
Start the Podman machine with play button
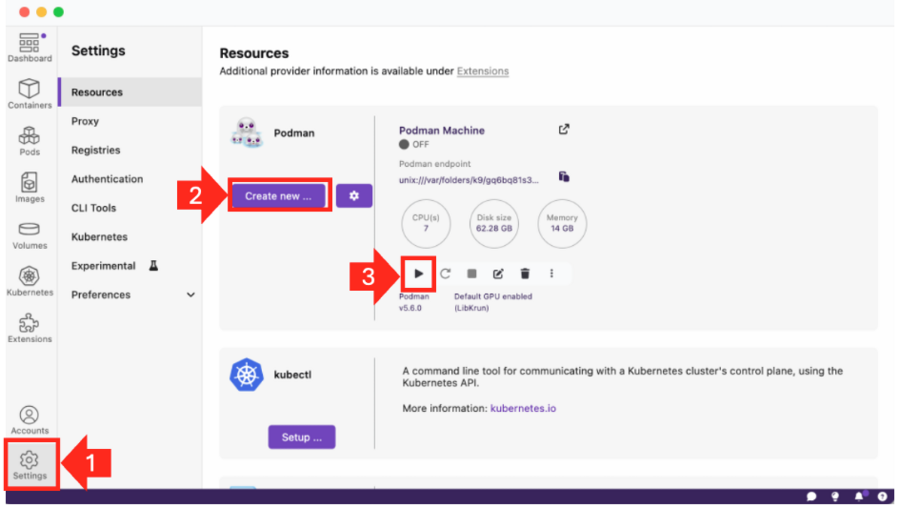(x=419, y=273)
